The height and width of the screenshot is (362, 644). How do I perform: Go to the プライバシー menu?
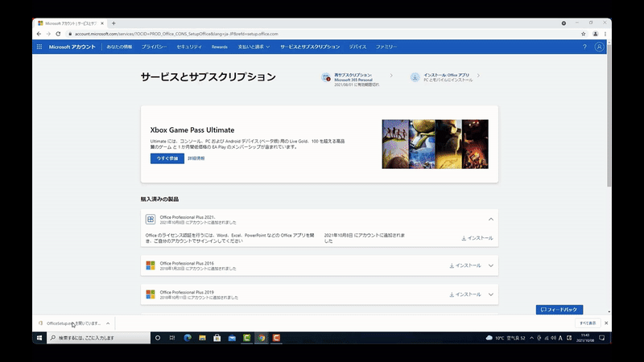154,47
